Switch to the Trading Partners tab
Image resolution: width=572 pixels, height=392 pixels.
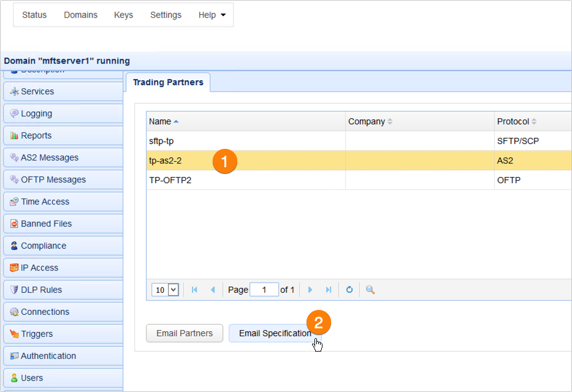tap(167, 82)
